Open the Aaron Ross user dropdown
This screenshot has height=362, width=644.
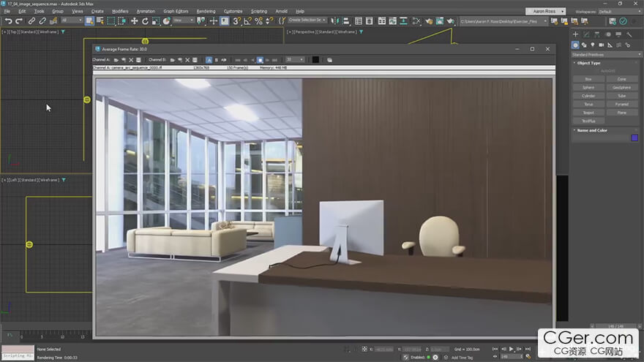(x=546, y=12)
